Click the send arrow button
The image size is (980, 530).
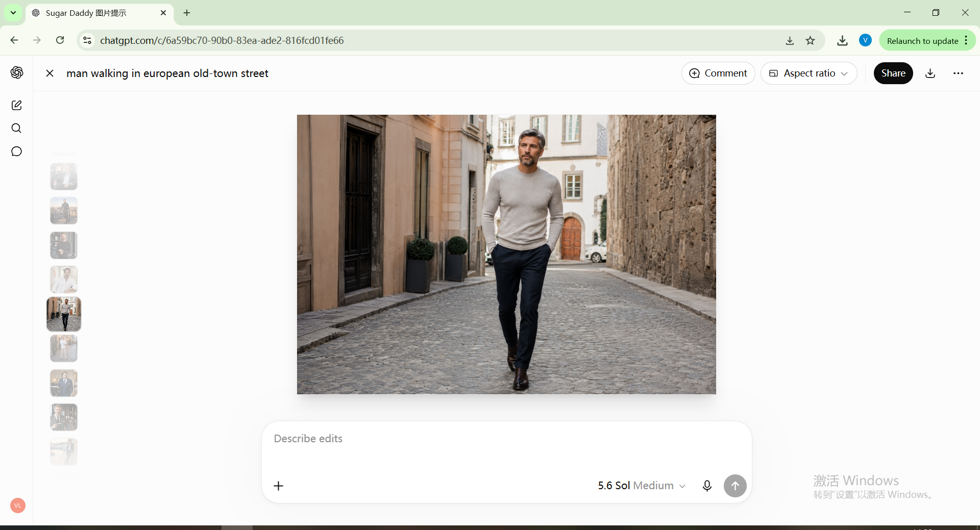pos(735,486)
